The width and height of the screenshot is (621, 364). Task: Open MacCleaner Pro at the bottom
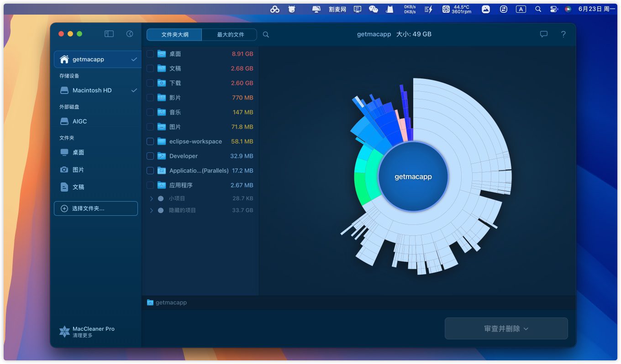point(87,332)
